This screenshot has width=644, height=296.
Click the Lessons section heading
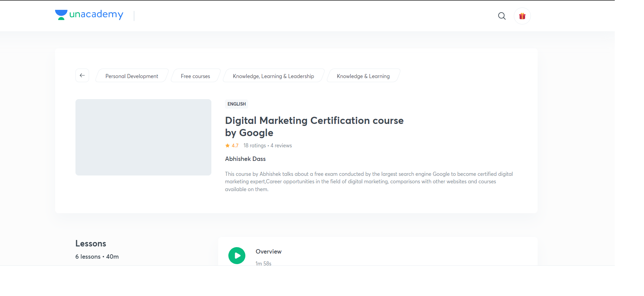[91, 244]
